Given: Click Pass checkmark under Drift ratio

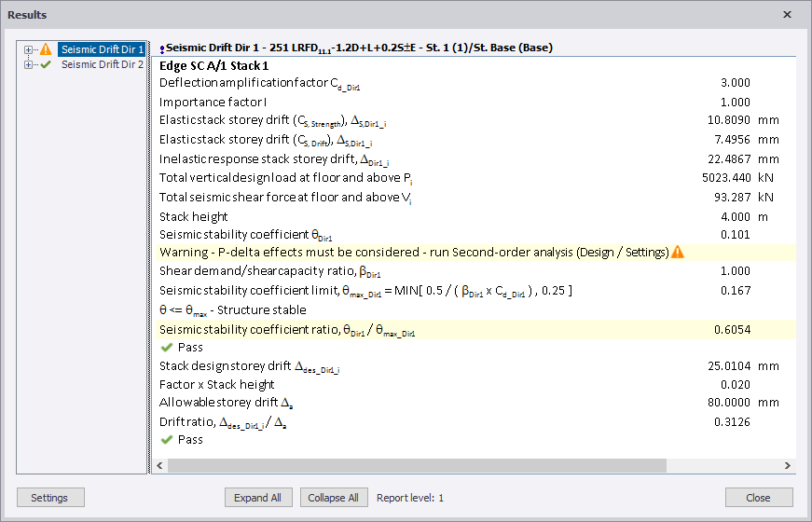Looking at the screenshot, I should coord(166,440).
